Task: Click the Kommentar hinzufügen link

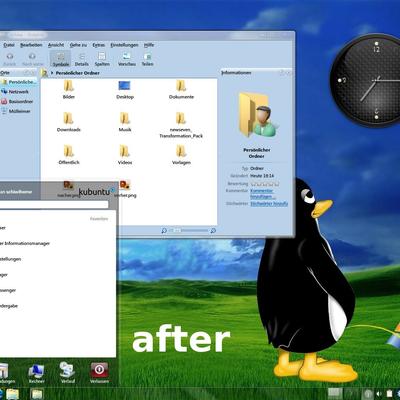Action: tap(262, 194)
